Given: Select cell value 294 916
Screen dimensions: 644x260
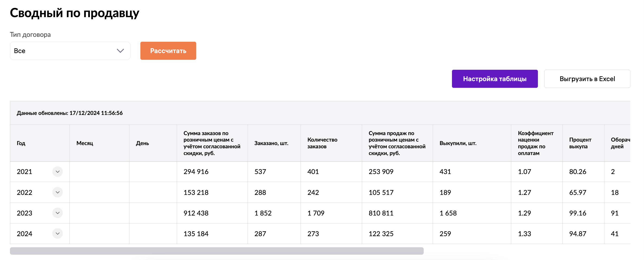Looking at the screenshot, I should (x=196, y=172).
